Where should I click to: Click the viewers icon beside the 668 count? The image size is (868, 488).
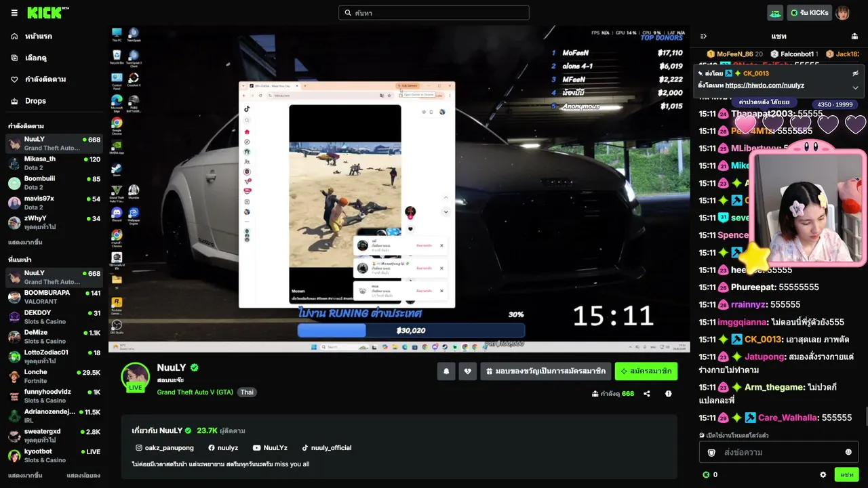[595, 394]
